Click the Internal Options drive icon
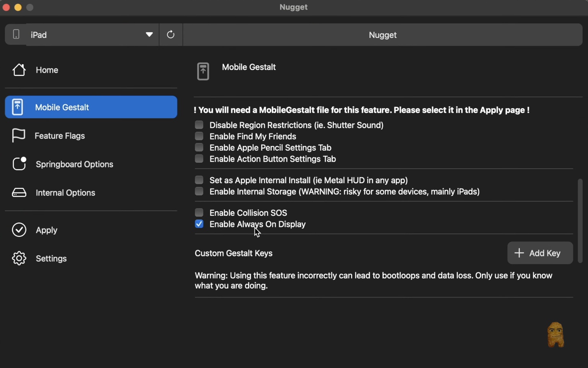 click(x=19, y=192)
